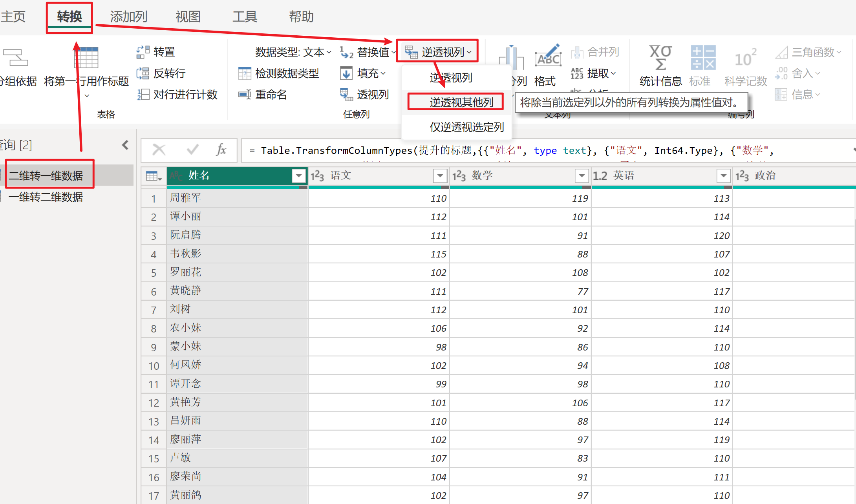The height and width of the screenshot is (504, 856).
Task: Open the 语文 column filter dropdown
Action: tap(440, 175)
